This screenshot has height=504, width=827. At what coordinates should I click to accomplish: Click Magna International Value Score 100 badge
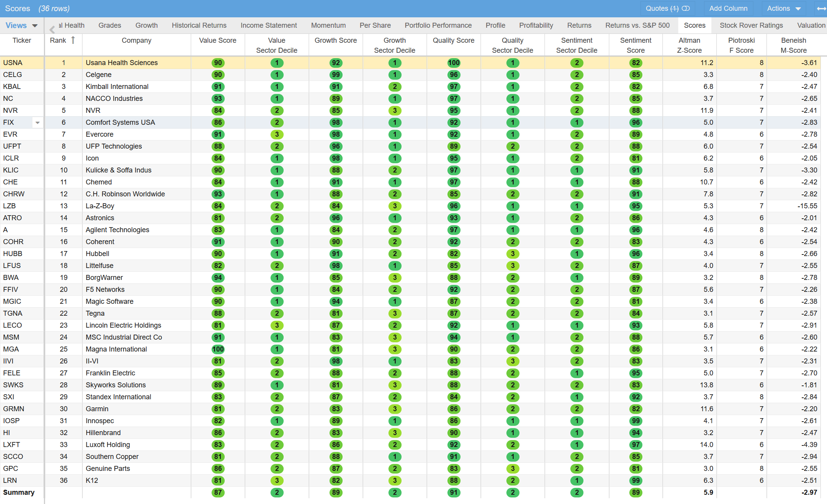pos(218,349)
